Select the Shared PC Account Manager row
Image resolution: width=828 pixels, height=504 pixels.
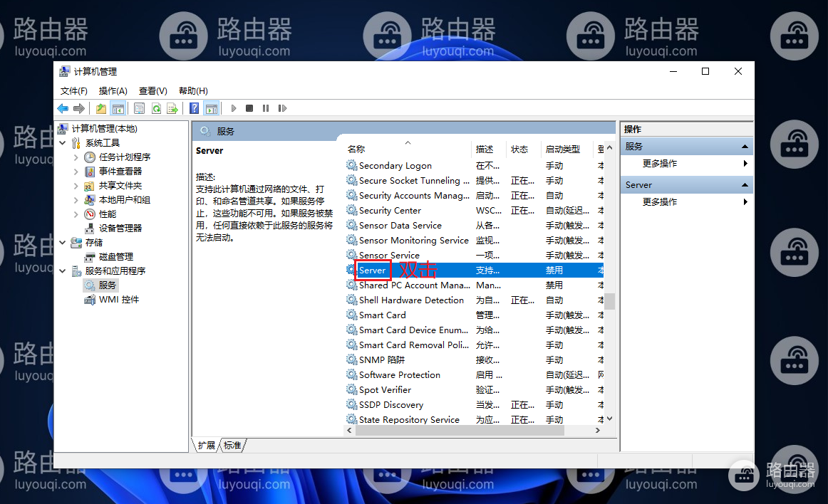click(474, 285)
